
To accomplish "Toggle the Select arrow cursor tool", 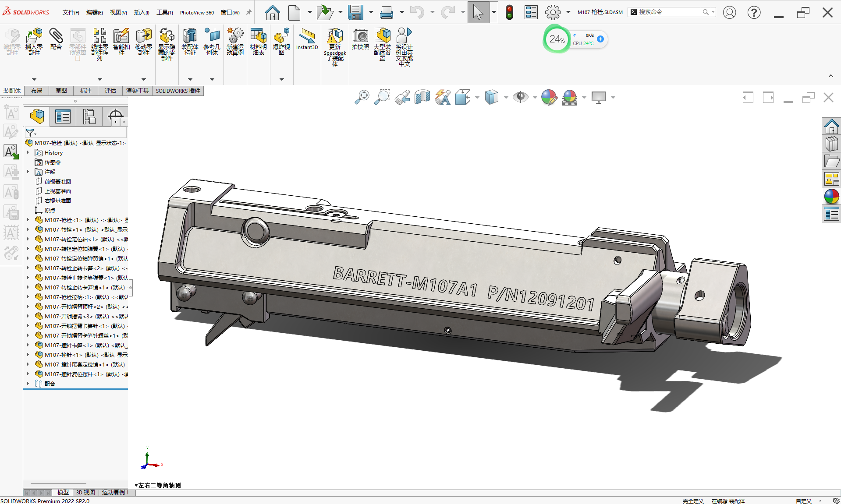I will tap(478, 12).
